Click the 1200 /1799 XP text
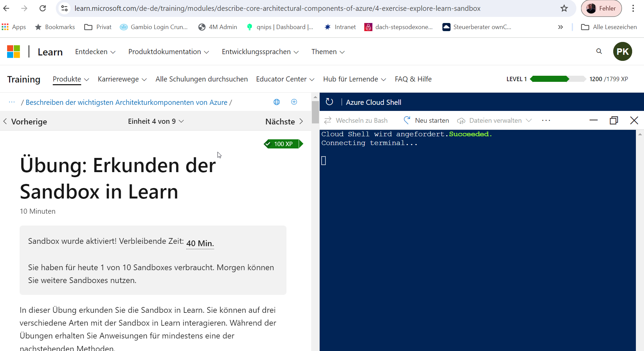Screen dimensions: 644x351 608,79
